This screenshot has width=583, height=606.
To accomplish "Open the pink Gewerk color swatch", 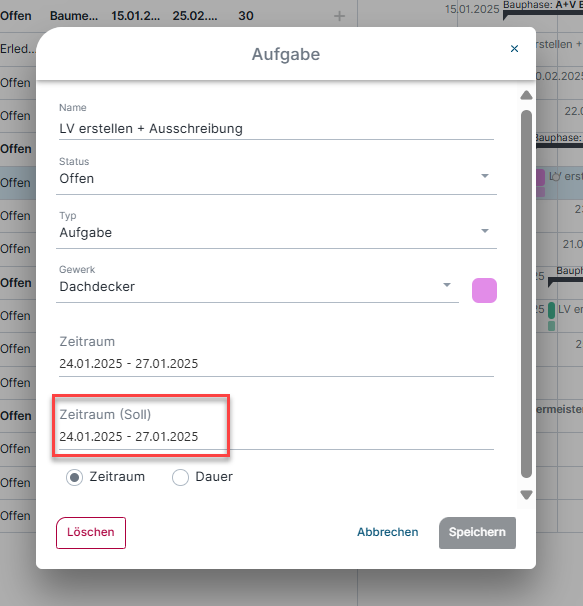I will click(x=484, y=290).
